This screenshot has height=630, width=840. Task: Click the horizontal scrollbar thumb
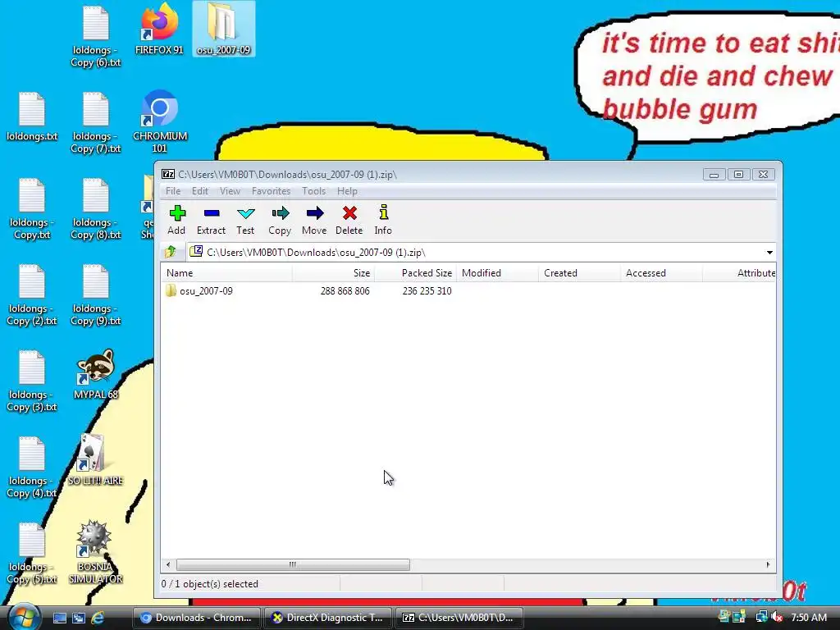[293, 564]
